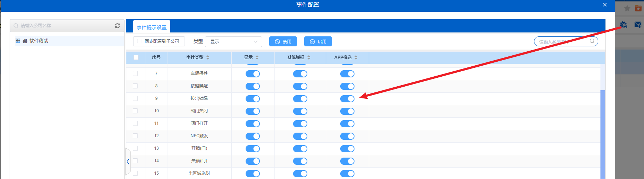Image resolution: width=644 pixels, height=179 pixels.
Task: Expand the 软件测试 tree node
Action: (x=18, y=41)
